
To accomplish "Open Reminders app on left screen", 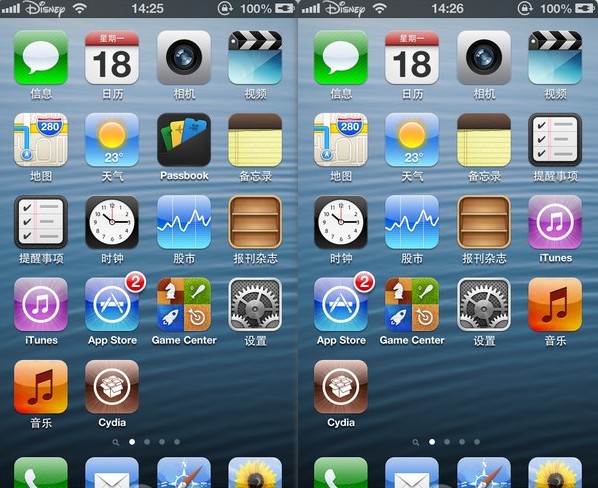I will [x=41, y=222].
